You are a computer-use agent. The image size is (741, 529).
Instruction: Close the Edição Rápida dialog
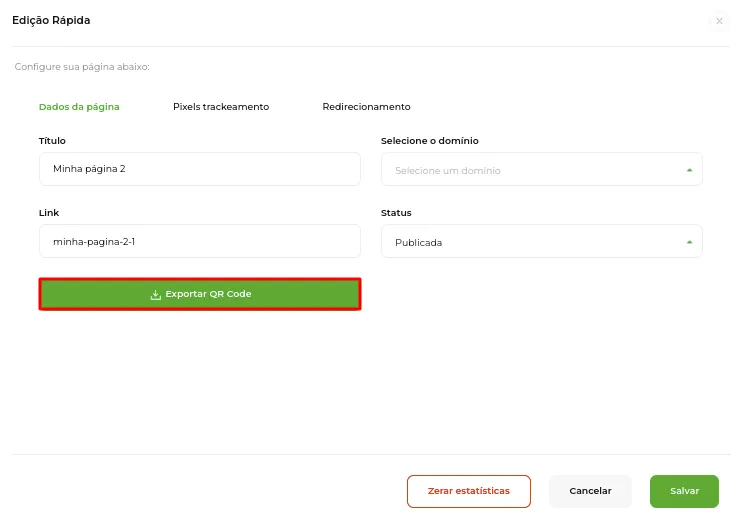719,21
